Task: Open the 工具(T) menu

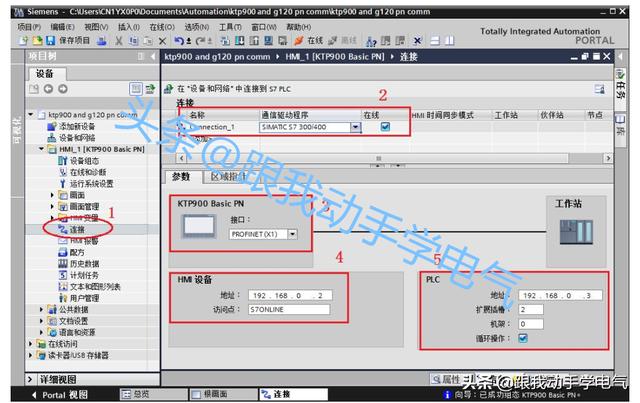Action: click(x=230, y=27)
